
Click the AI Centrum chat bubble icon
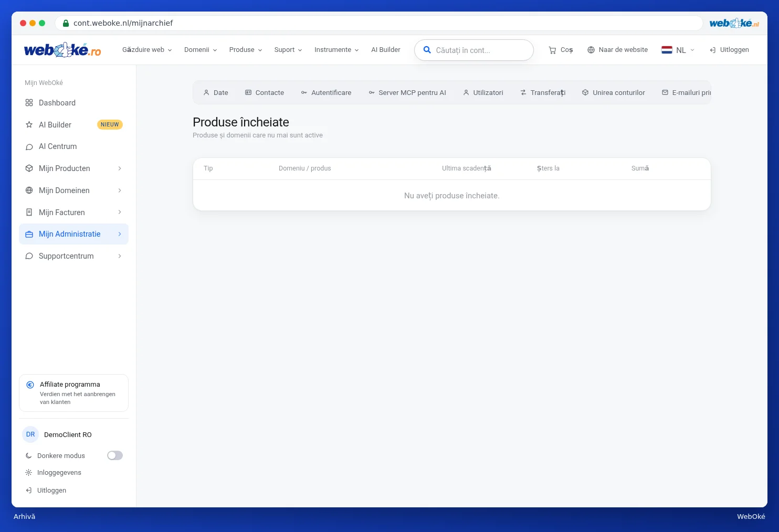29,147
